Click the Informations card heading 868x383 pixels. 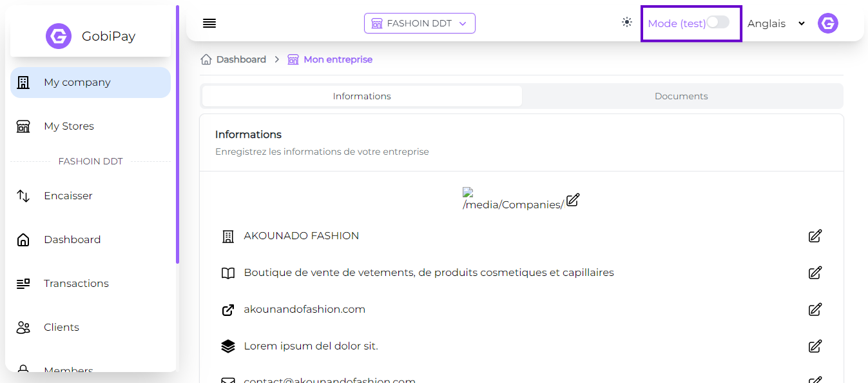pyautogui.click(x=248, y=135)
